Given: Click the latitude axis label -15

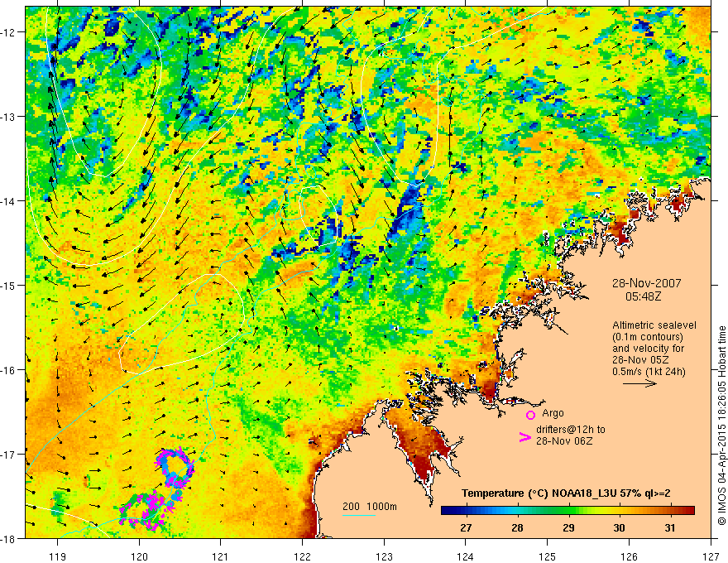Looking at the screenshot, I should tap(8, 285).
